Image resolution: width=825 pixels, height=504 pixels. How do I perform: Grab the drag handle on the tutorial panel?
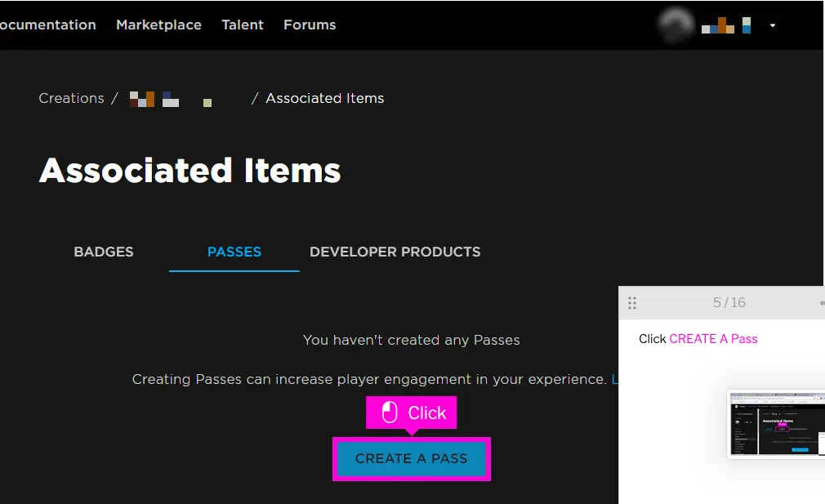coord(632,302)
